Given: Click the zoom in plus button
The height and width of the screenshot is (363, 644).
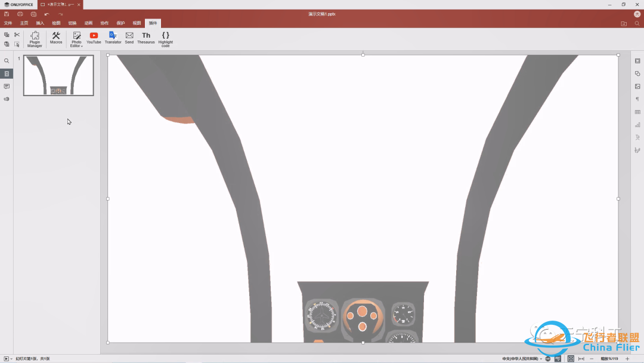Looking at the screenshot, I should [x=627, y=359].
